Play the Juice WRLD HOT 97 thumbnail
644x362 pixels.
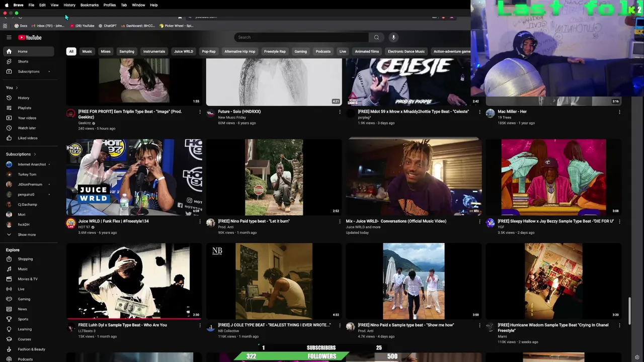(134, 177)
